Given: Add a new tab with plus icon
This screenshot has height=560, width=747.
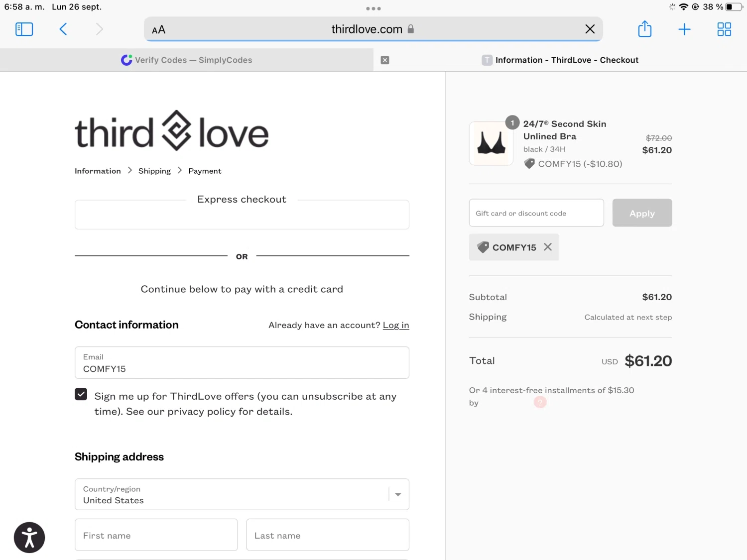Looking at the screenshot, I should tap(684, 29).
